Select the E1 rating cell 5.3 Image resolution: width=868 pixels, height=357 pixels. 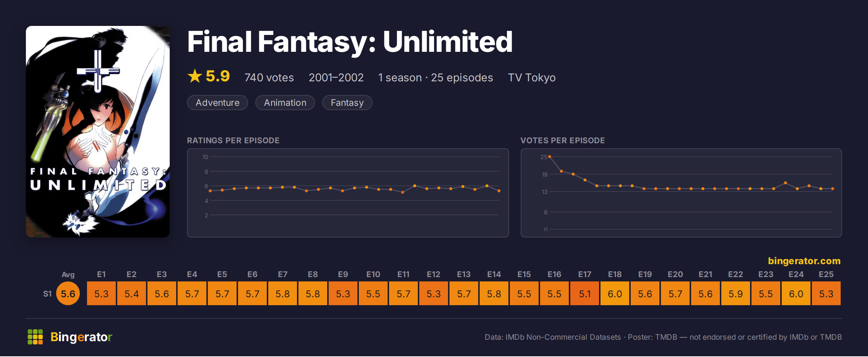[101, 294]
